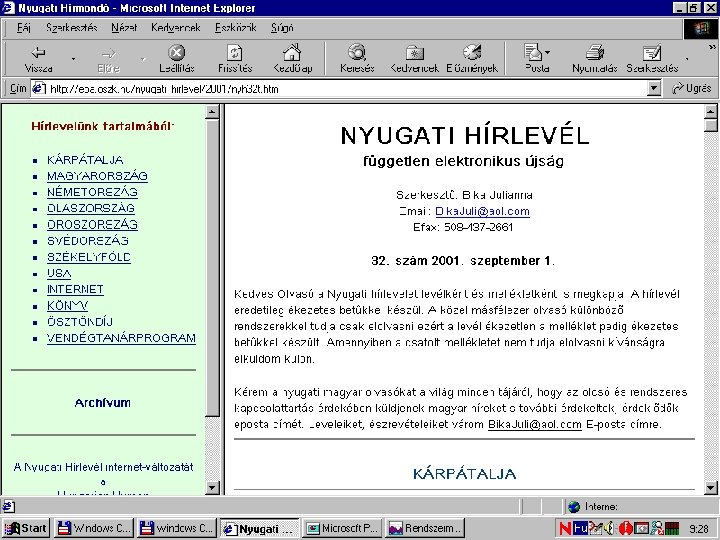Viewport: 720px width, 540px height.
Task: Click the Internet Explorer title bar icon
Action: click(x=8, y=8)
